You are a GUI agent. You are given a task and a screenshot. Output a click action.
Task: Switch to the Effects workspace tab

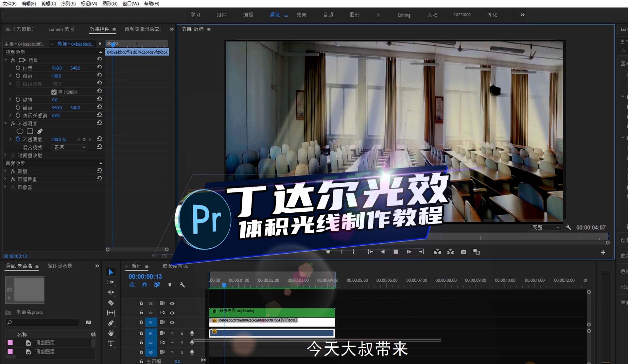pyautogui.click(x=301, y=15)
